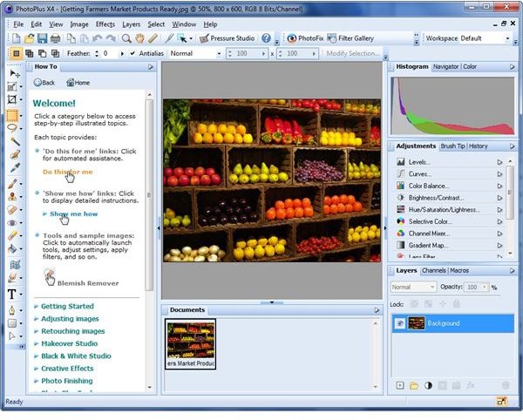Select the Red Eye tool
The width and height of the screenshot is (523, 420).
pos(12,223)
